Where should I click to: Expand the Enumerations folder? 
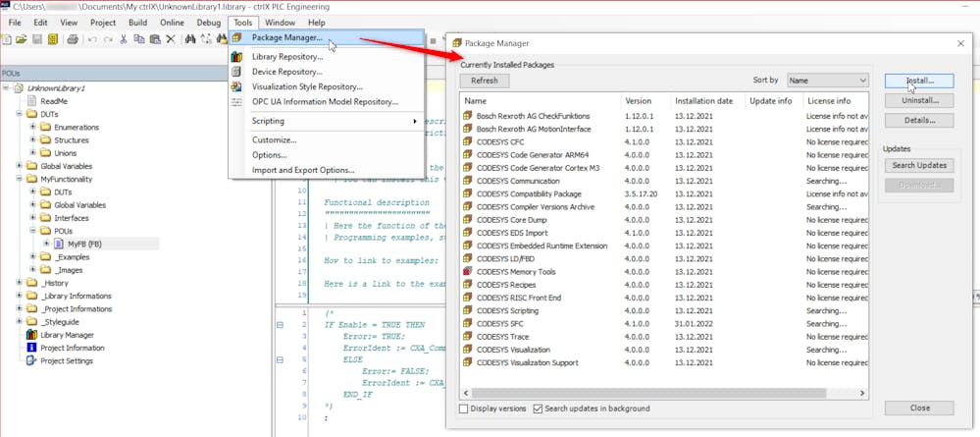pos(32,127)
